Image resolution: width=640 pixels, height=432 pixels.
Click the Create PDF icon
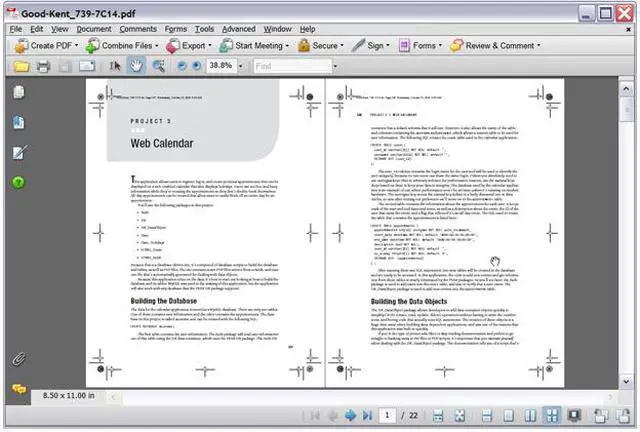20,46
